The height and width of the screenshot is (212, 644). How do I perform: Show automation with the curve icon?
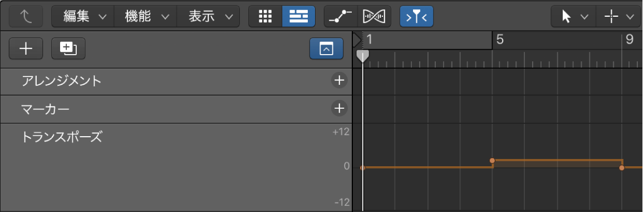coord(341,17)
